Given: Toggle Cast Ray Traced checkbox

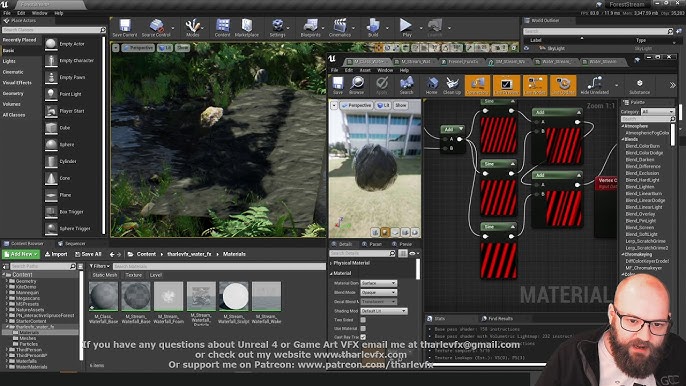Looking at the screenshot, I should (363, 337).
